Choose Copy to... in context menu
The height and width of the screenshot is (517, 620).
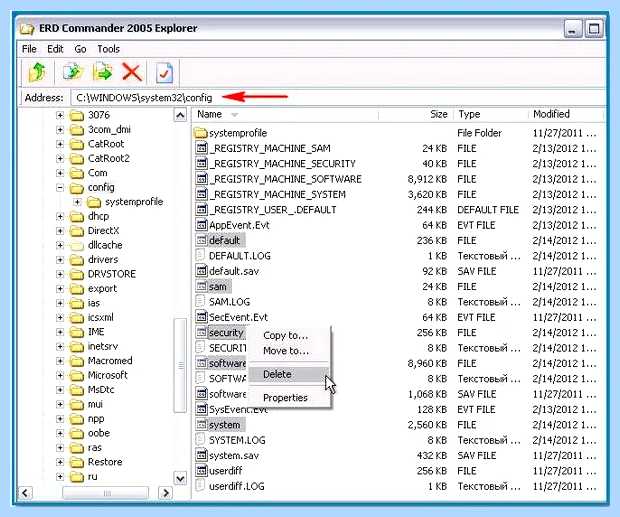(x=285, y=336)
